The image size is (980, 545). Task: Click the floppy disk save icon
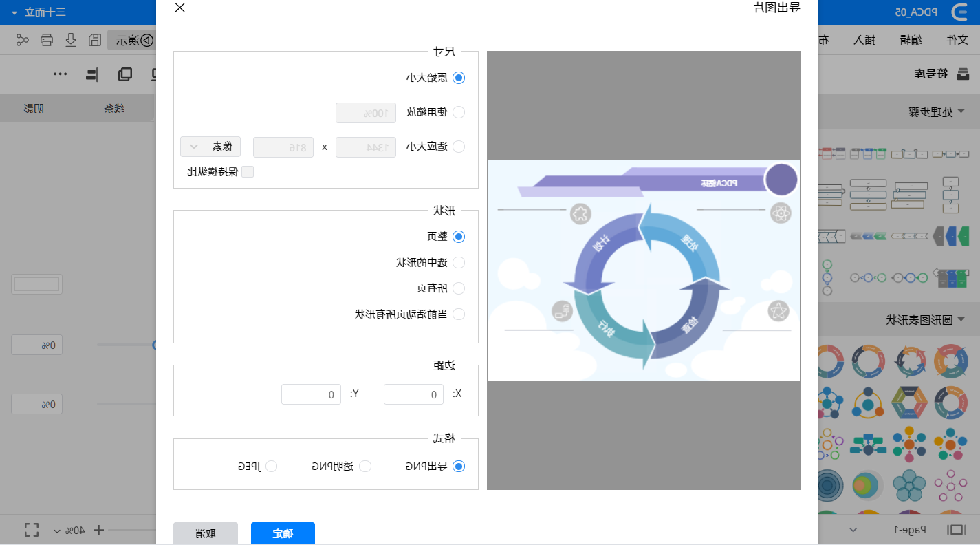click(x=95, y=40)
